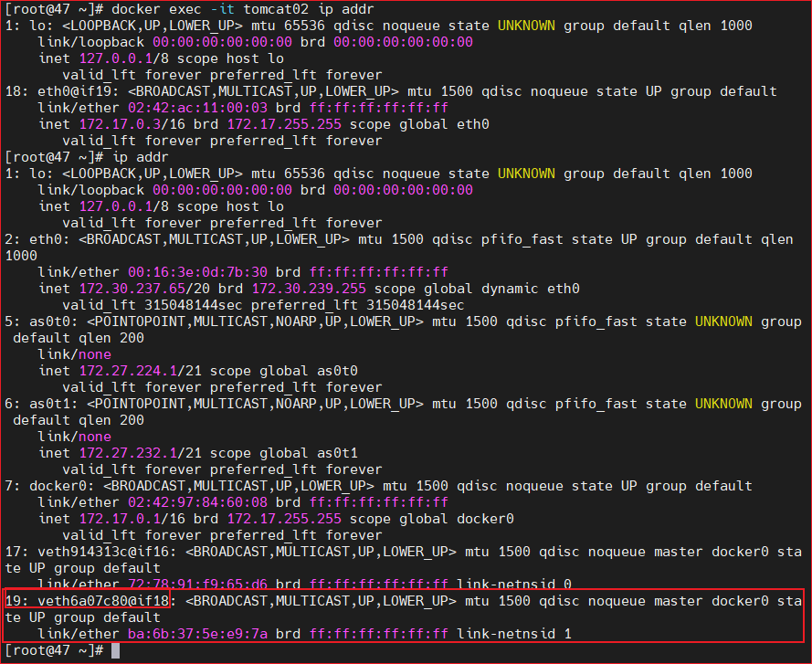Click the '7: docker0:' interface label
This screenshot has height=664, width=812.
(x=49, y=486)
